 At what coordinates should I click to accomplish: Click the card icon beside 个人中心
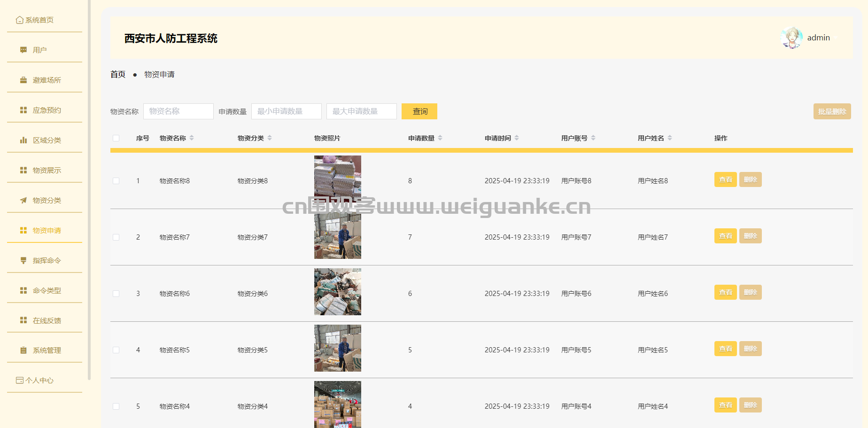19,381
